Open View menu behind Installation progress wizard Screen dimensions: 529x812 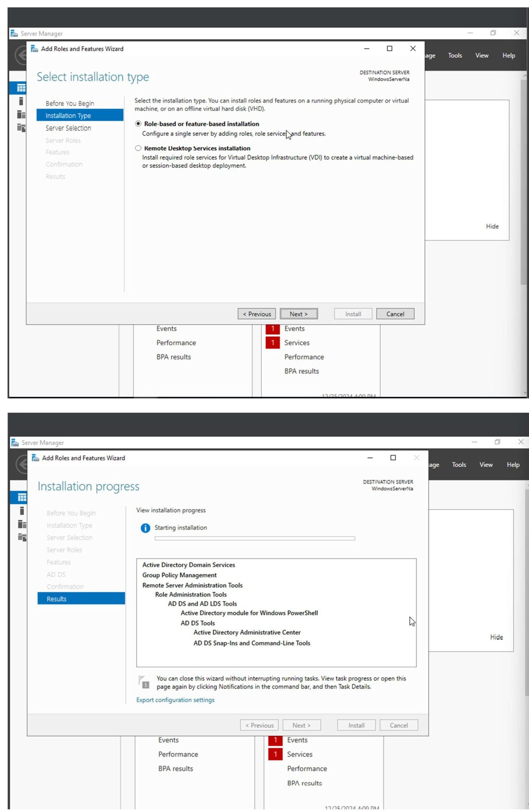486,464
